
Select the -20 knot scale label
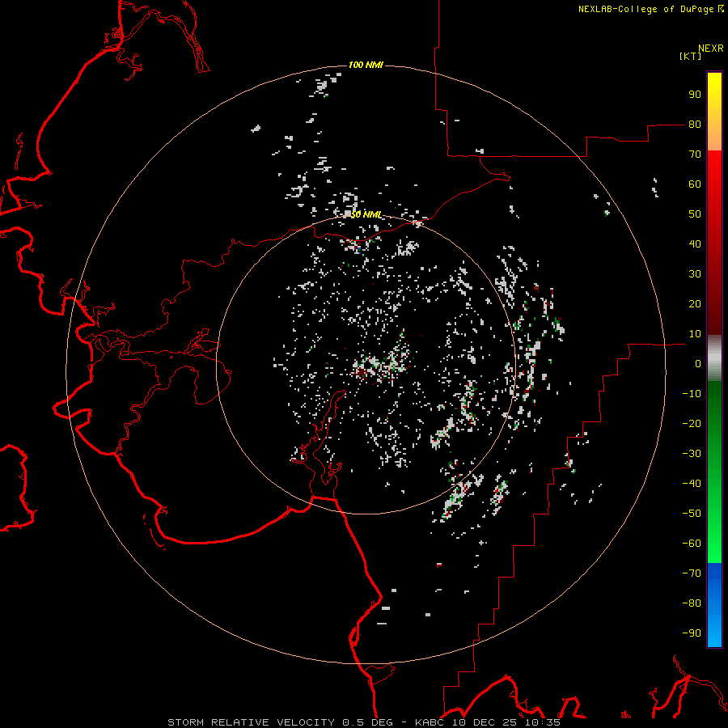click(692, 423)
